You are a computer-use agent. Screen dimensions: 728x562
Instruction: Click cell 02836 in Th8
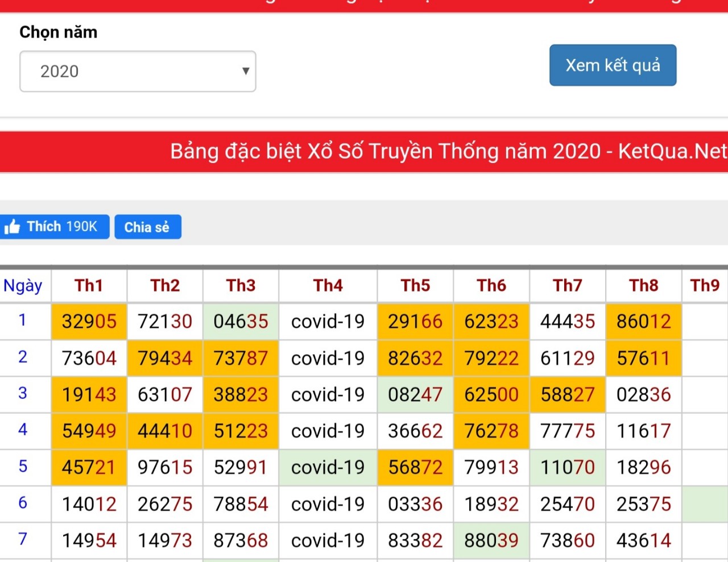click(x=644, y=394)
